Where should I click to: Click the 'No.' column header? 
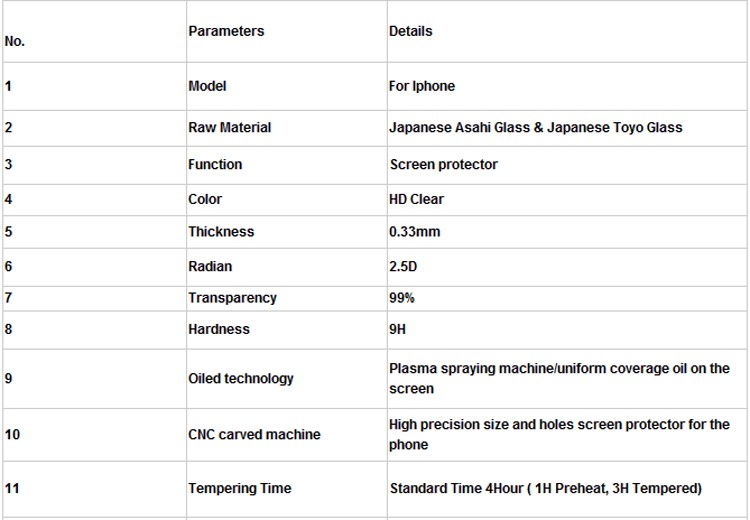[x=15, y=41]
